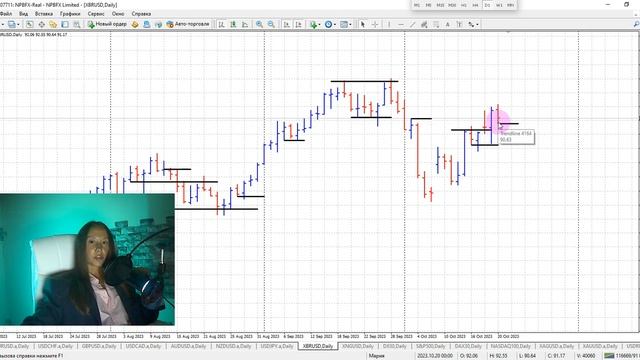The width and height of the screenshot is (640, 360).
Task: Select the text label T tool
Action: [x=459, y=24]
